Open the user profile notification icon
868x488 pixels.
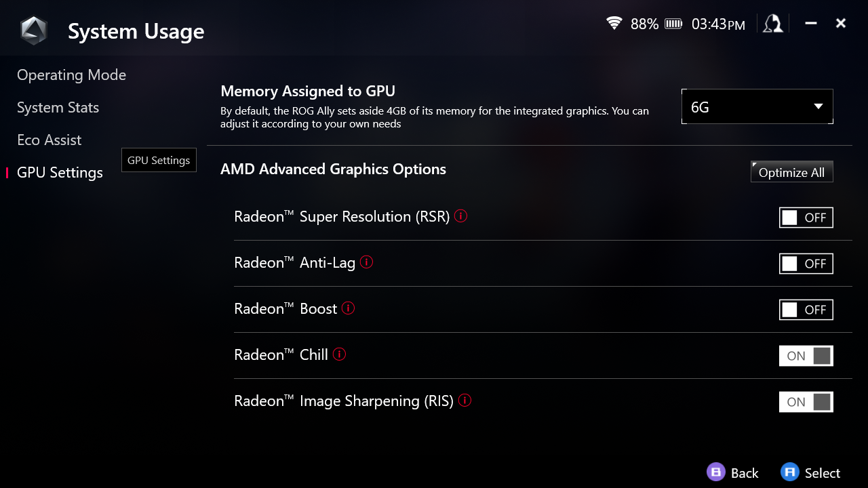point(773,24)
